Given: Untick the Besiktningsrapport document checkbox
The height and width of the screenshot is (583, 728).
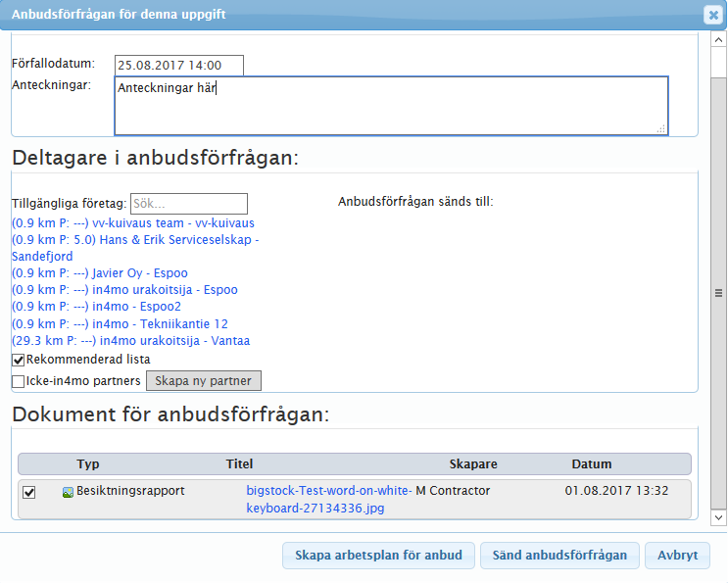Looking at the screenshot, I should pyautogui.click(x=29, y=492).
